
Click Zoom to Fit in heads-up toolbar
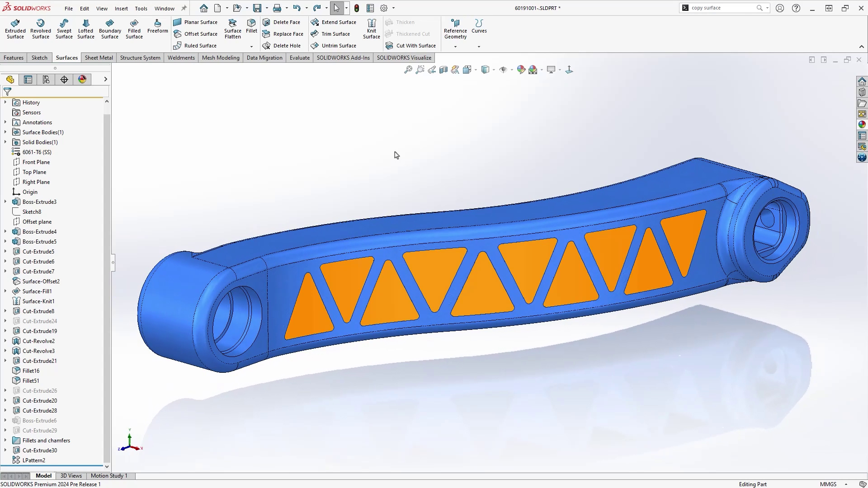[408, 70]
